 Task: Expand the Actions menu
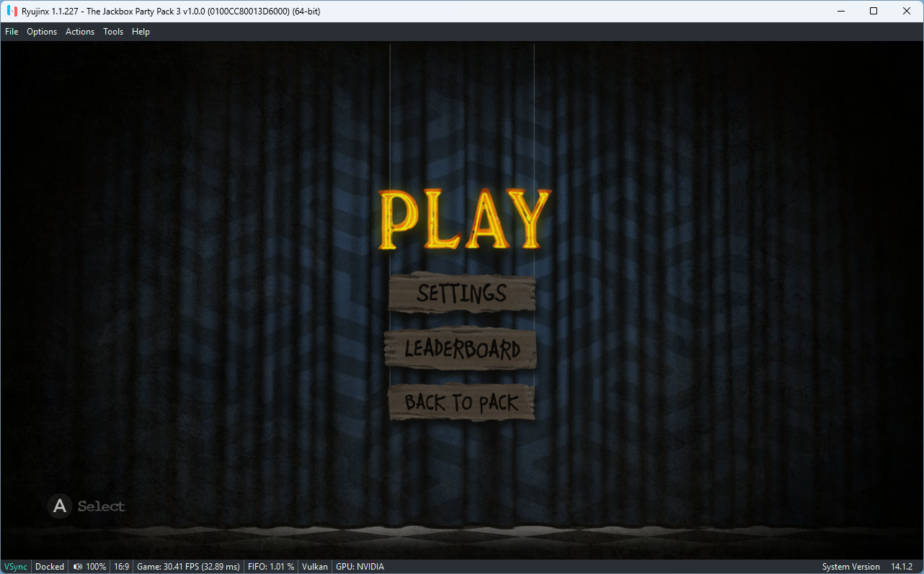(79, 31)
